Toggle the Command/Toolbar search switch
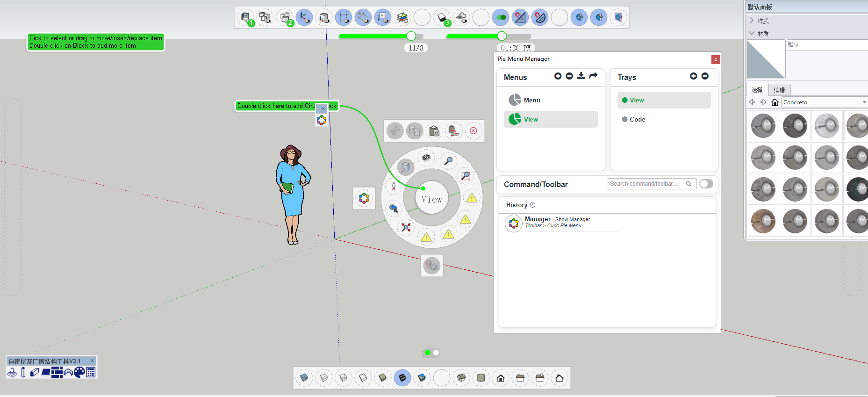Screen dimensions: 868x397 [x=706, y=184]
